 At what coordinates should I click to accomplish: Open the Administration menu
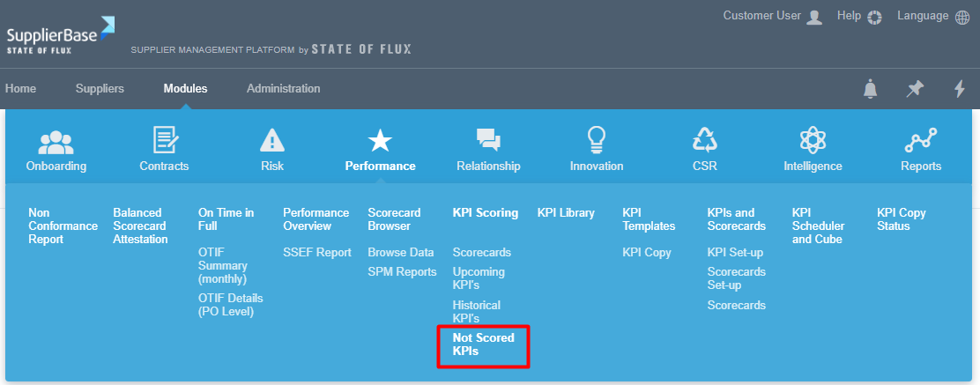point(284,89)
